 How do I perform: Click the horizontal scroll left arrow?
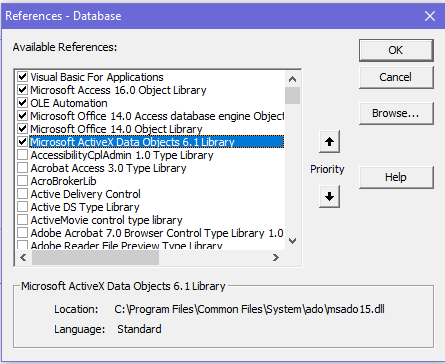pyautogui.click(x=23, y=257)
